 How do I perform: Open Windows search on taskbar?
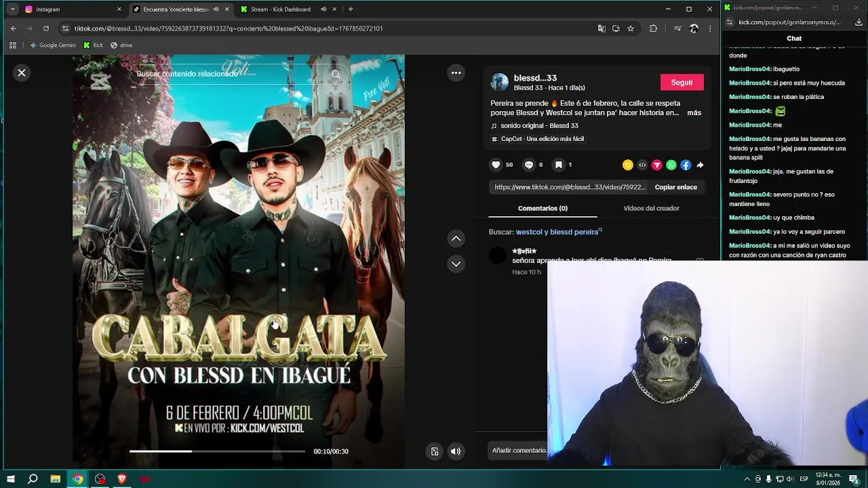coord(33,479)
